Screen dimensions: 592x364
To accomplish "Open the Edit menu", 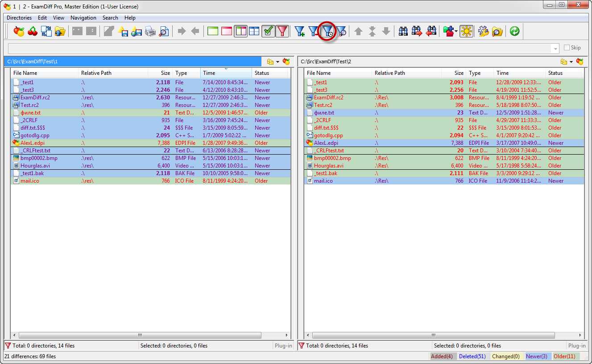I will point(42,18).
